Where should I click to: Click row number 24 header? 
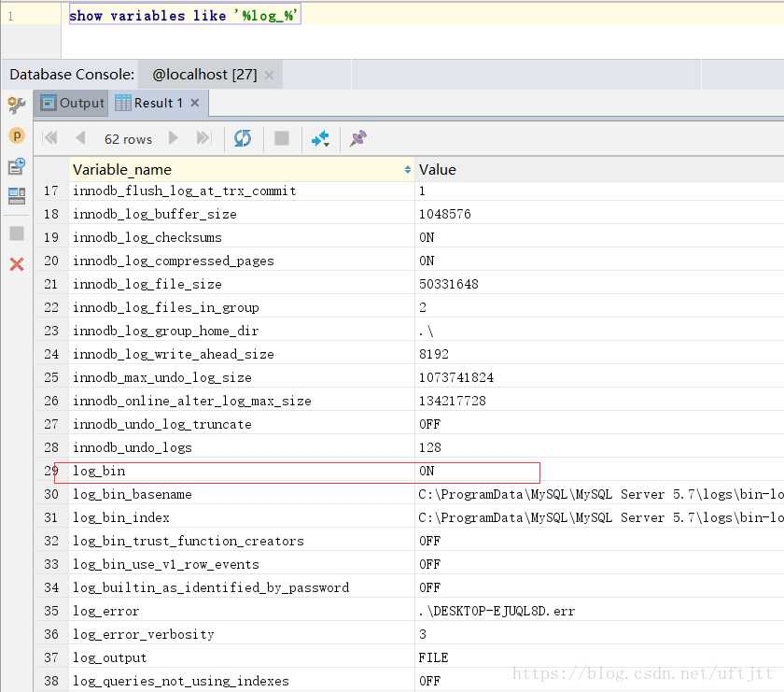tap(51, 354)
